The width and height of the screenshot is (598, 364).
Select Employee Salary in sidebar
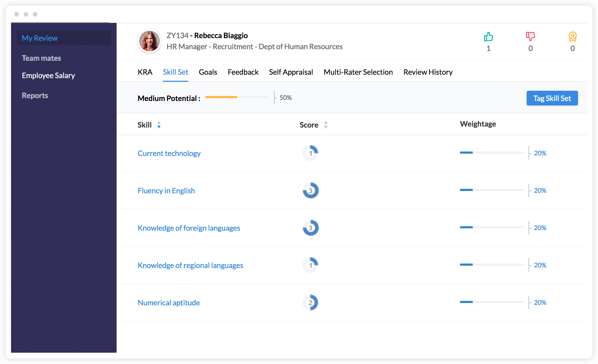tap(48, 75)
